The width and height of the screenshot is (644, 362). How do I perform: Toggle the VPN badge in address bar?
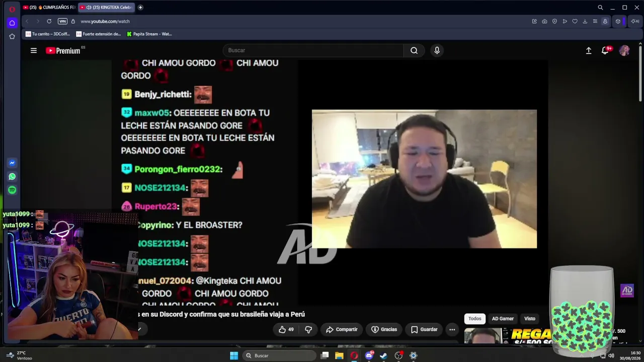62,21
